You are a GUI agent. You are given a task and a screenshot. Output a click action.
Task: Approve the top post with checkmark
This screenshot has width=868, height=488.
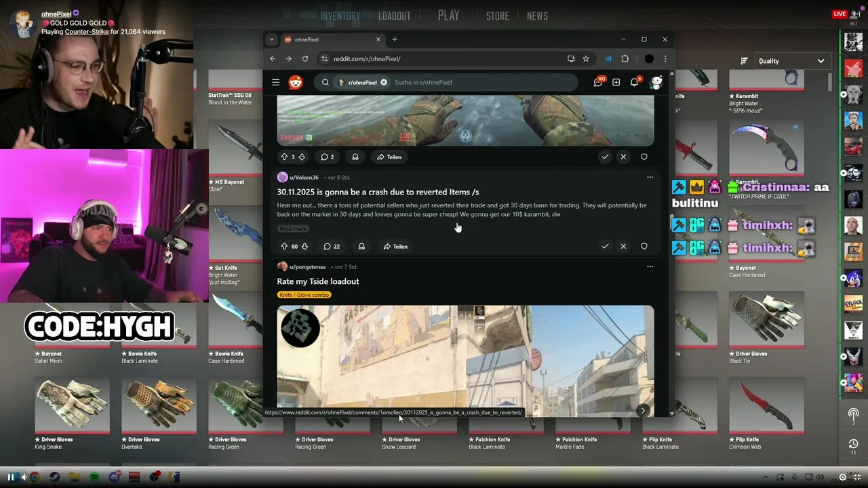[x=605, y=157]
